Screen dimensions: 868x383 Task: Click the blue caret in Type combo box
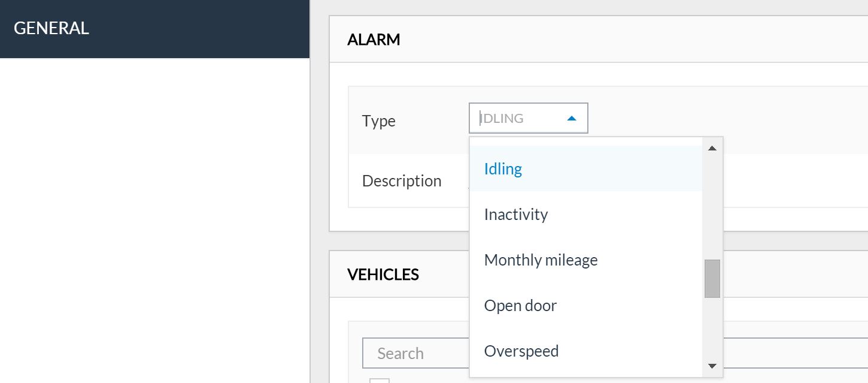click(x=571, y=119)
